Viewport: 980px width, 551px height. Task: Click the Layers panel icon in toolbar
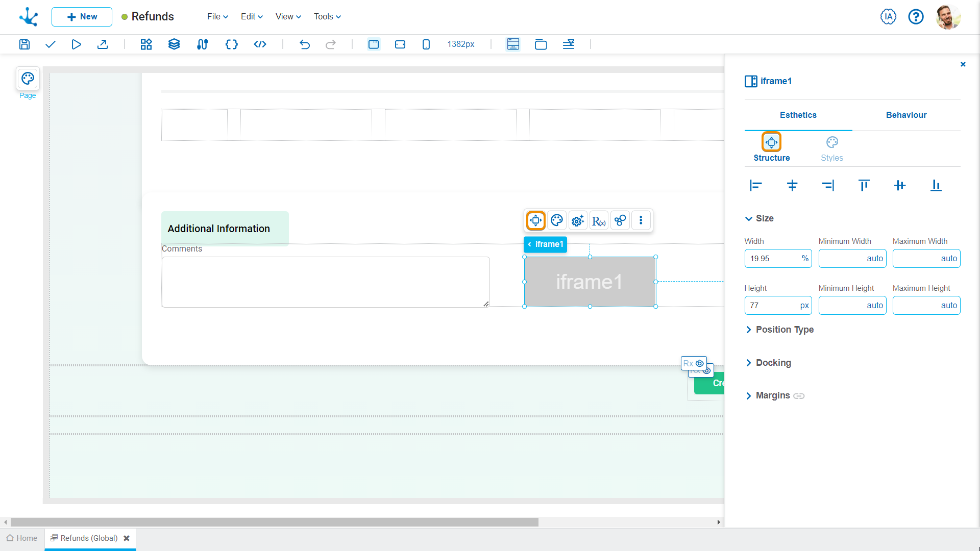tap(175, 44)
